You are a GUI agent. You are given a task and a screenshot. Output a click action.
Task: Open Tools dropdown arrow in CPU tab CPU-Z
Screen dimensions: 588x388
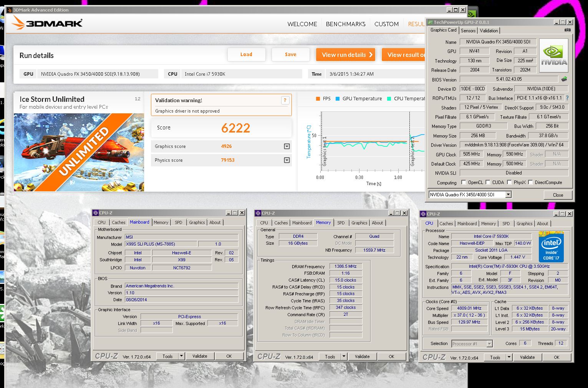click(x=509, y=357)
